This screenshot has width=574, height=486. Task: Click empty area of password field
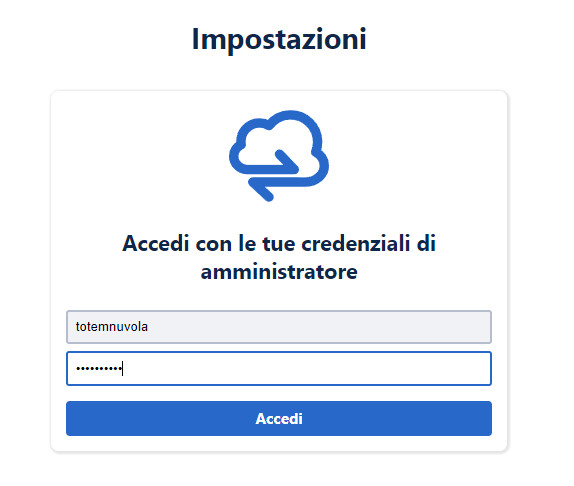point(308,369)
